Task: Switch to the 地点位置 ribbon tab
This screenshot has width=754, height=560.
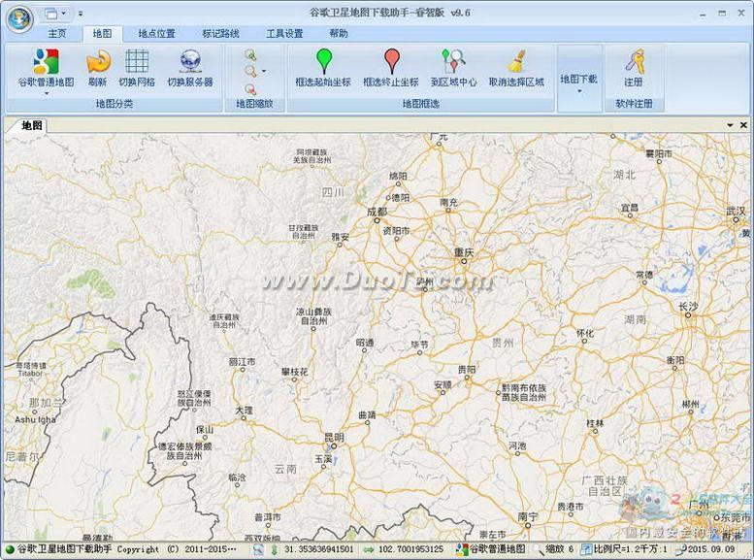Action: 157,34
